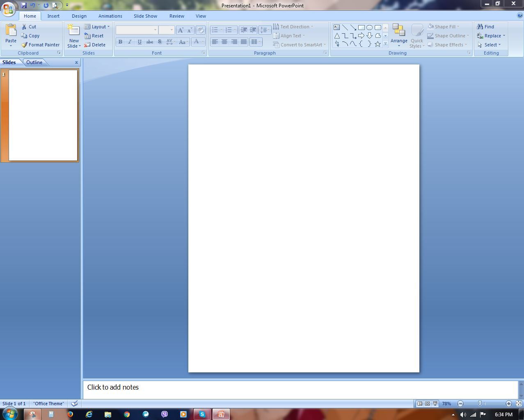Align text left
Viewport: 524px width, 420px height.
pos(215,42)
